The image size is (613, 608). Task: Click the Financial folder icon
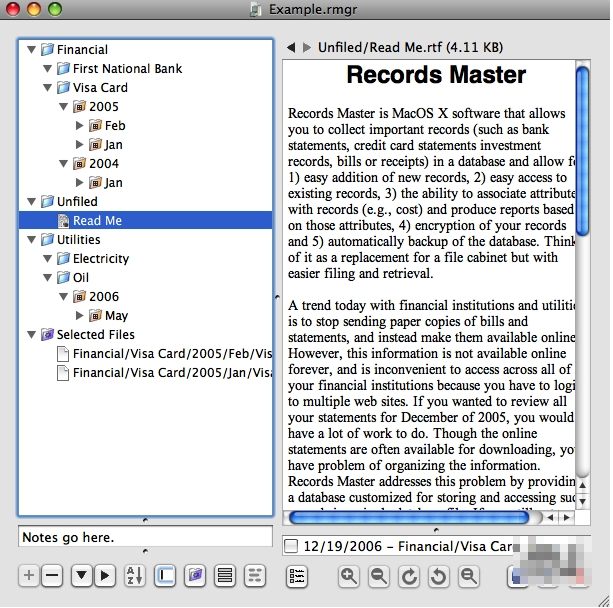pos(47,49)
